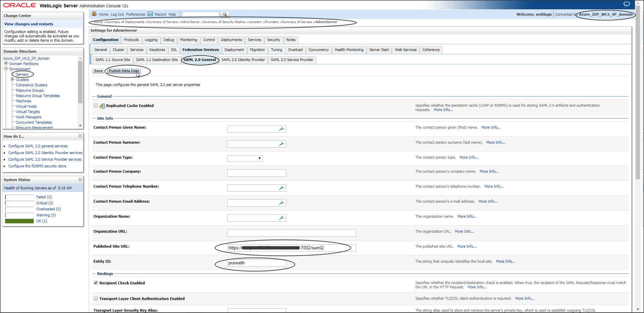Open More Info for Published Site URL

(467, 246)
